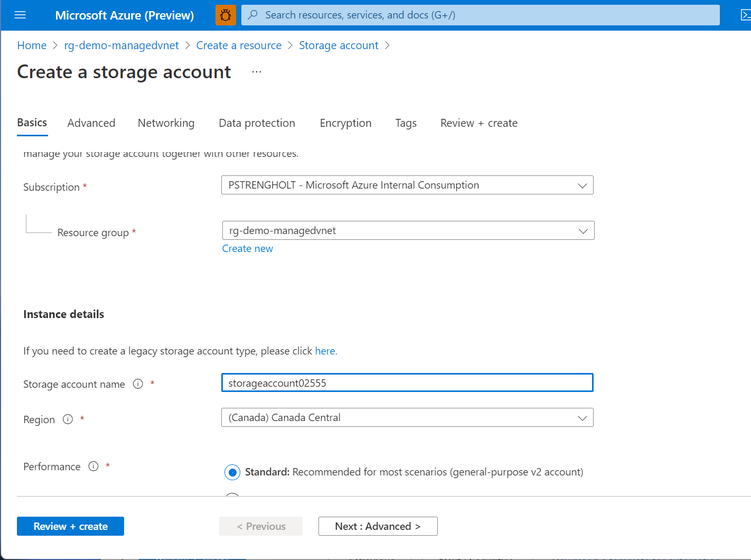
Task: Go to the Encryption tab
Action: coord(346,123)
